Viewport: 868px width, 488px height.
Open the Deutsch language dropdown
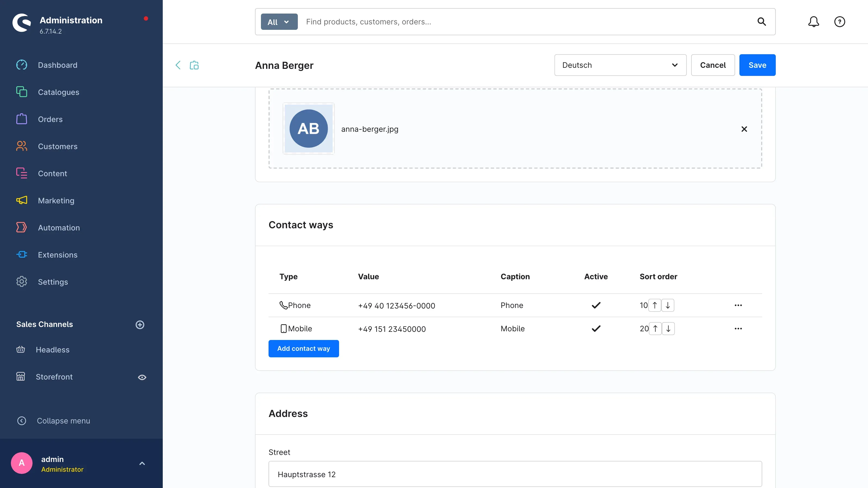click(x=620, y=65)
